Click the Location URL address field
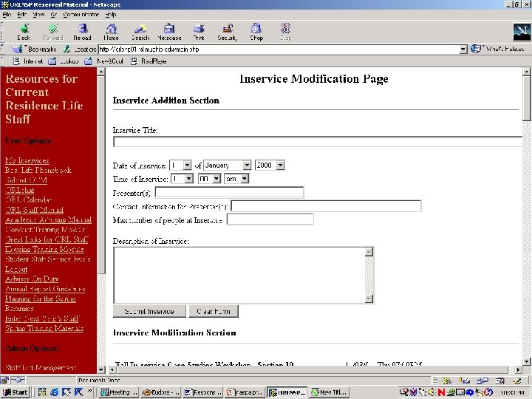This screenshot has width=532, height=399. tap(279, 50)
